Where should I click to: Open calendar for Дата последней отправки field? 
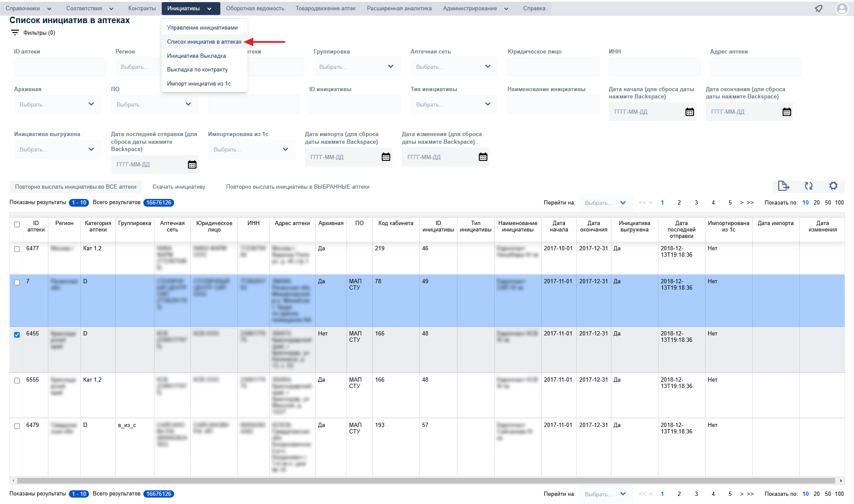coord(192,165)
